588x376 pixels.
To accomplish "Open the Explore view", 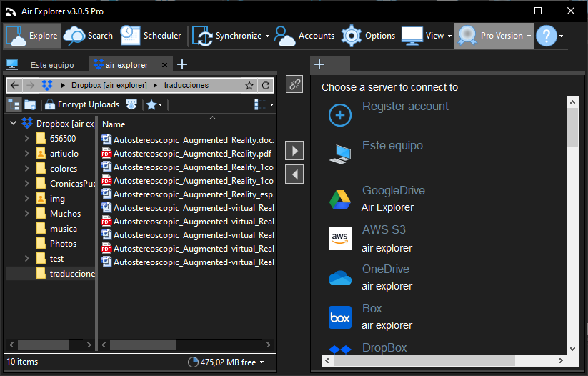I will tap(32, 36).
